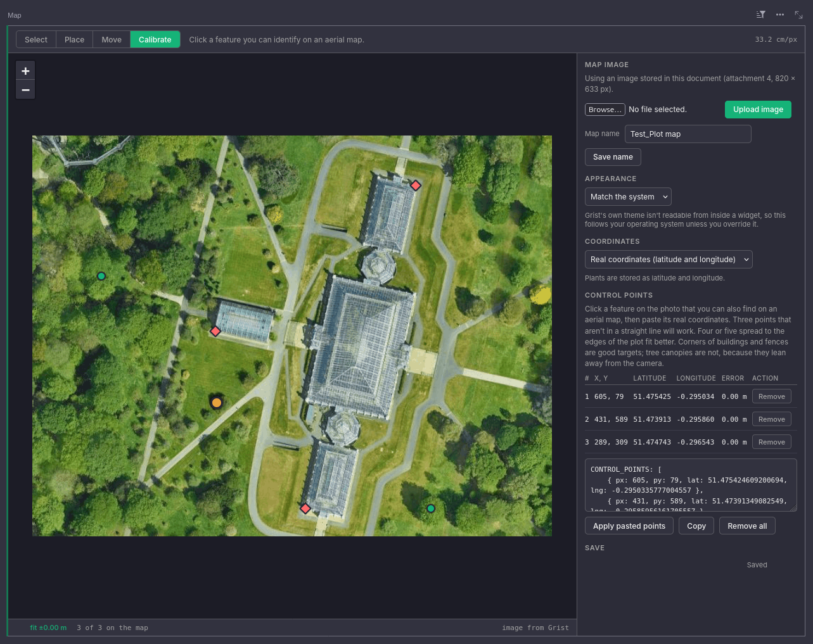
Task: Switch to Place mode
Action: pos(75,39)
